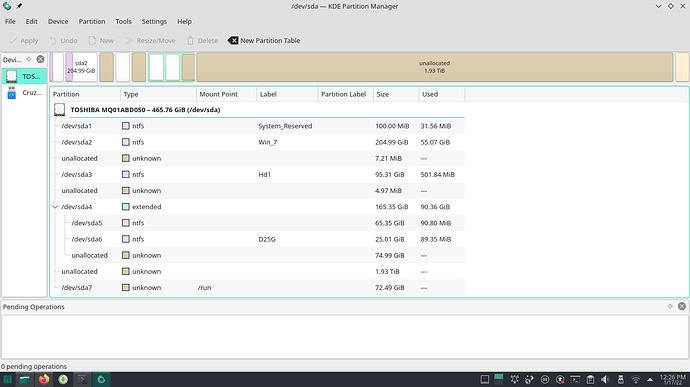
Task: Open the Wi-Fi network tray icon
Action: [636, 380]
